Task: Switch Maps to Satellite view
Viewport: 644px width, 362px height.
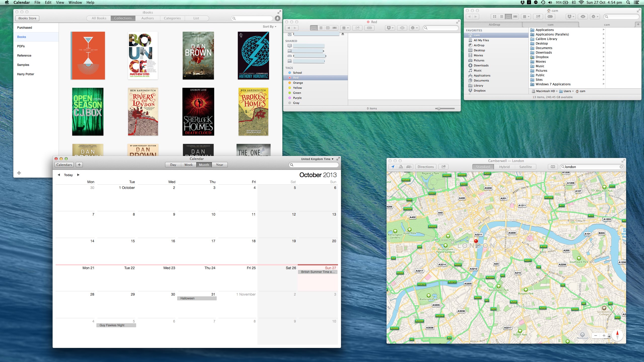Action: [x=525, y=167]
